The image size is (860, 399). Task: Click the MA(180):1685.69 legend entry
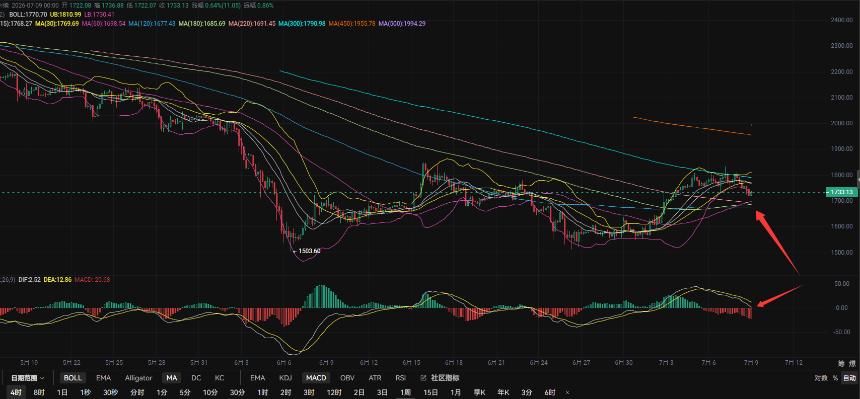202,24
